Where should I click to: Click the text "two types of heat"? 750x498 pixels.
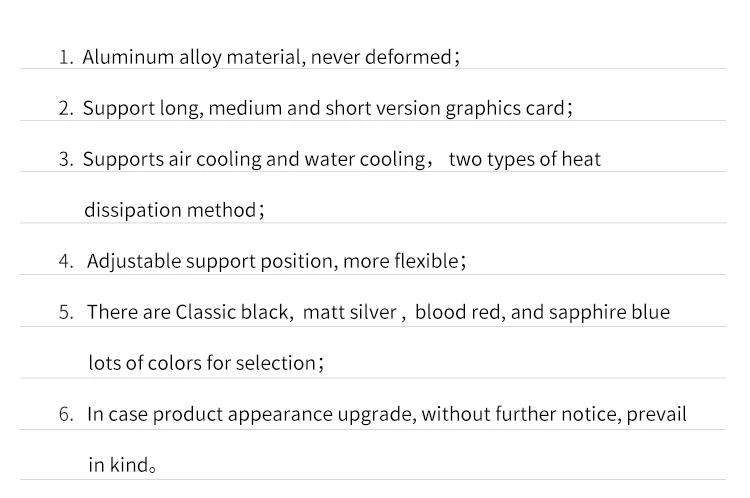pyautogui.click(x=524, y=159)
